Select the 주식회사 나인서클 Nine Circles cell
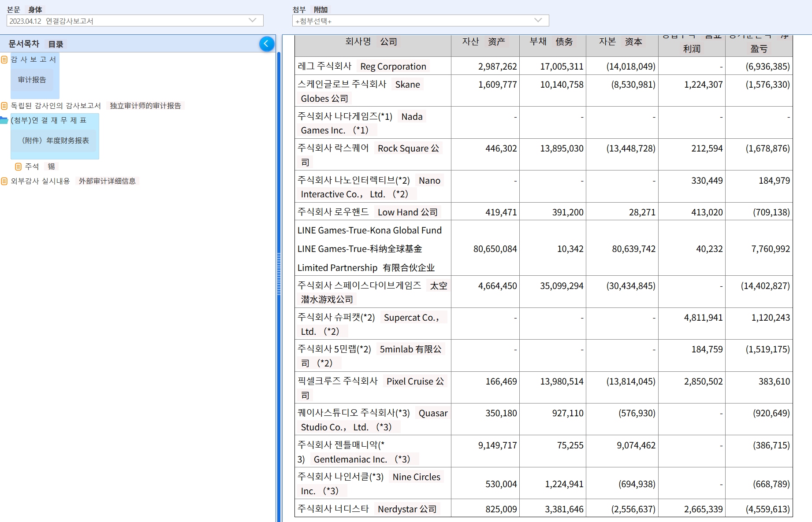Image resolution: width=812 pixels, height=522 pixels. click(x=373, y=483)
